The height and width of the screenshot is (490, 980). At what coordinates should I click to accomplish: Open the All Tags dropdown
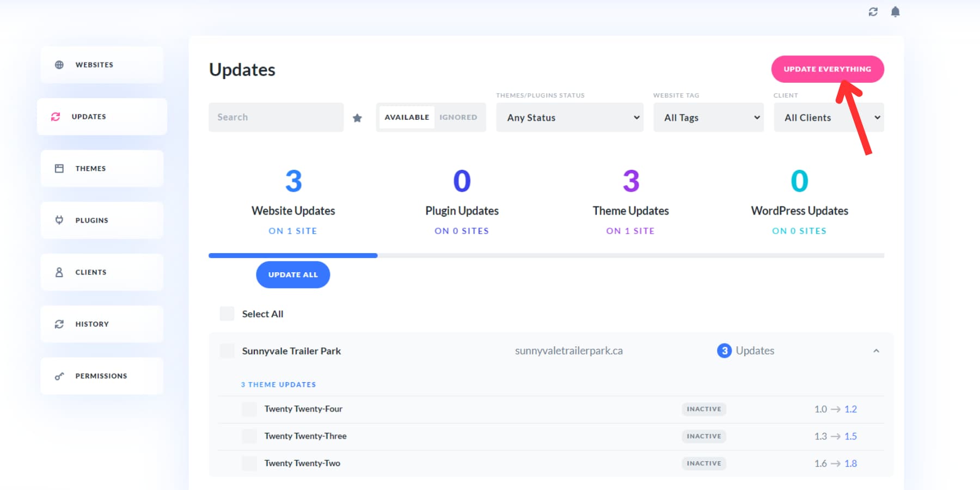pos(708,118)
